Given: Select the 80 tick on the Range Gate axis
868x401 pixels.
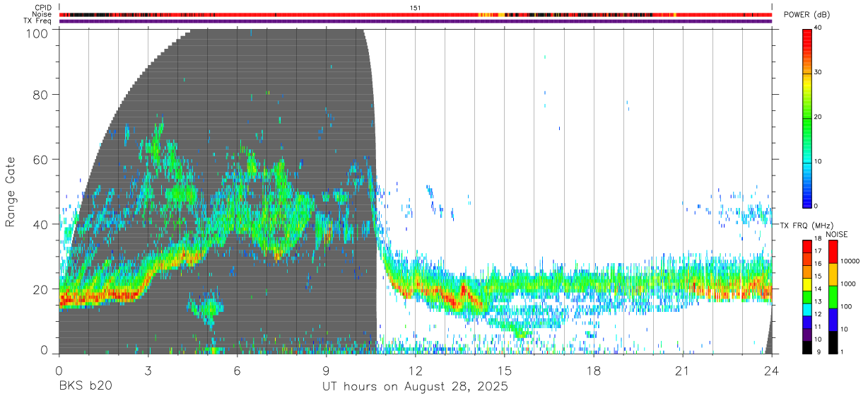Looking at the screenshot, I should point(40,93).
